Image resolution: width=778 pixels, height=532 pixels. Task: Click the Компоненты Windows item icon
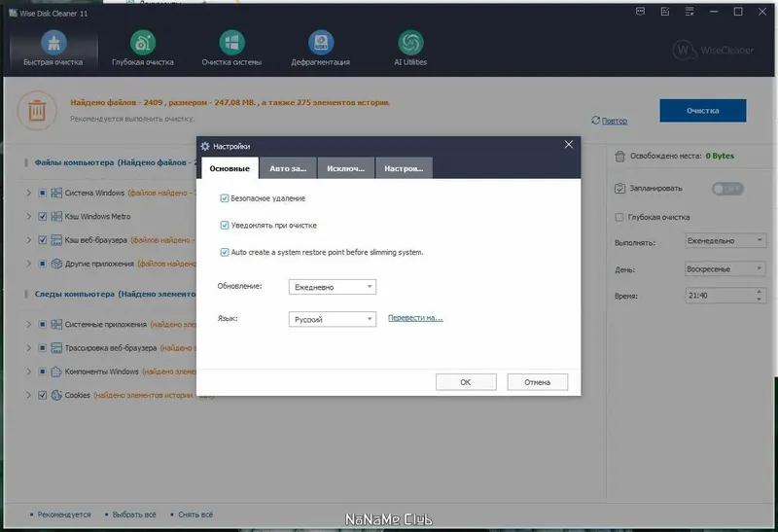pos(56,372)
